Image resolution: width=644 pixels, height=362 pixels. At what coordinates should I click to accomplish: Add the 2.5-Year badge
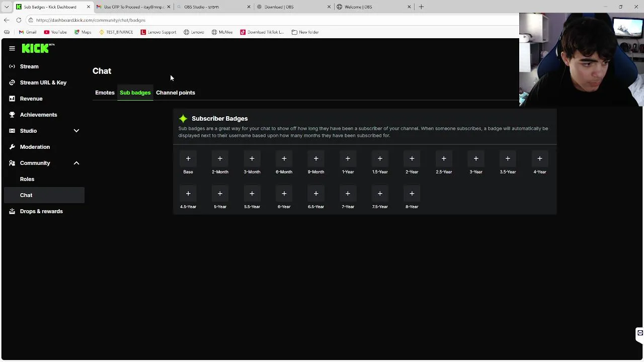444,159
